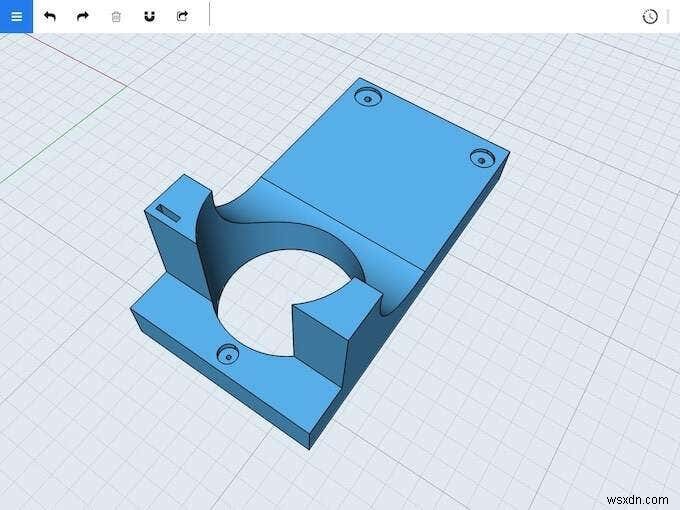Toggle the magnet snap tool
The image size is (680, 510).
click(x=149, y=16)
